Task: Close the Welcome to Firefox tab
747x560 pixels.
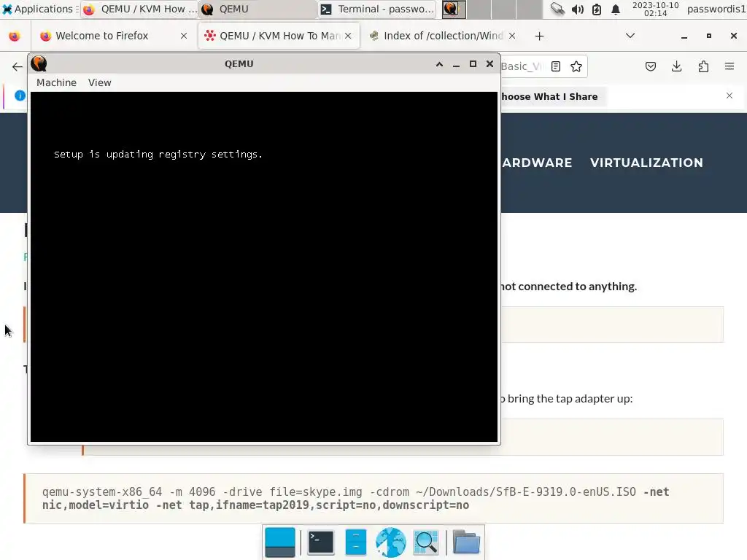Action: [x=183, y=36]
